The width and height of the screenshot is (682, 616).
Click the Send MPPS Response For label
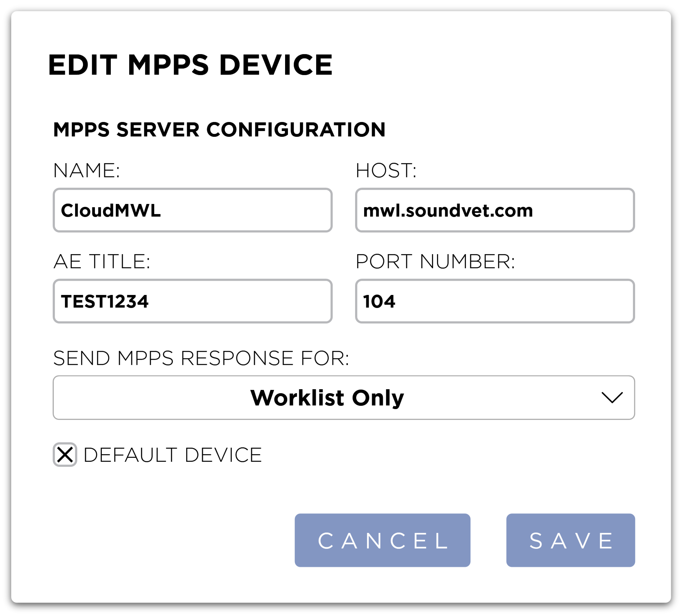(201, 358)
